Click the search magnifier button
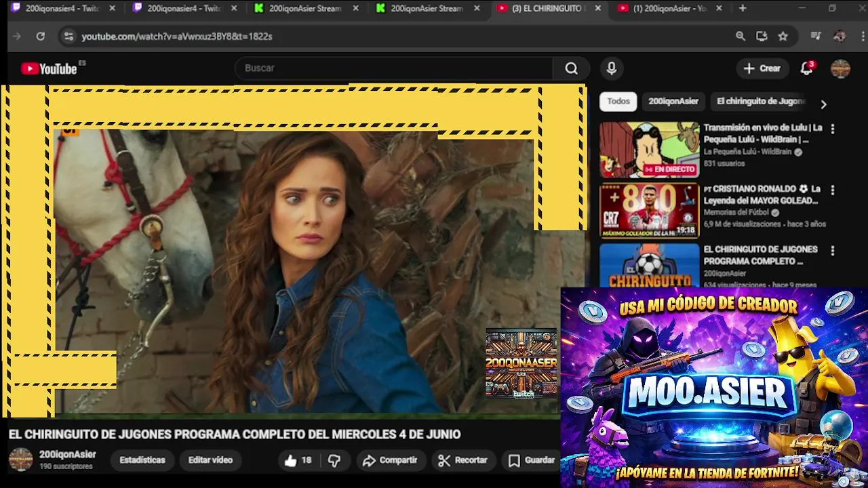 coord(572,68)
